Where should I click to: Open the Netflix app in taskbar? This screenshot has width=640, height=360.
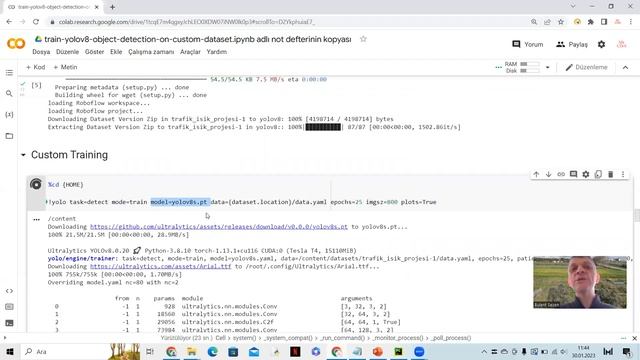(296, 351)
